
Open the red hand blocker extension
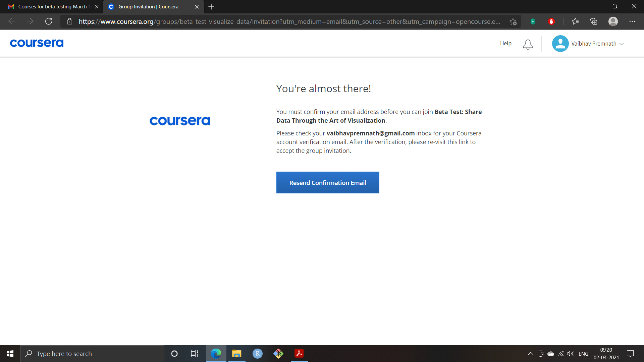click(x=551, y=21)
